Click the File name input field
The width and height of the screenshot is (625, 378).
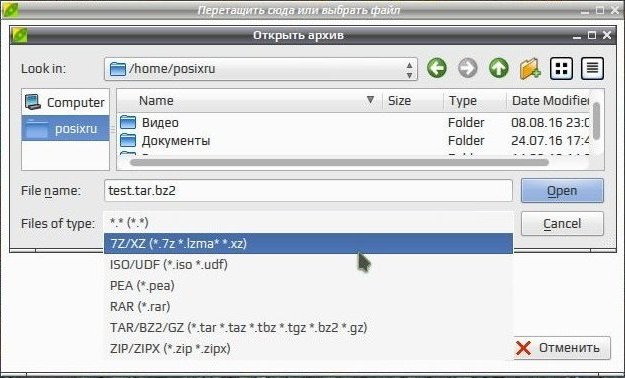pyautogui.click(x=308, y=191)
